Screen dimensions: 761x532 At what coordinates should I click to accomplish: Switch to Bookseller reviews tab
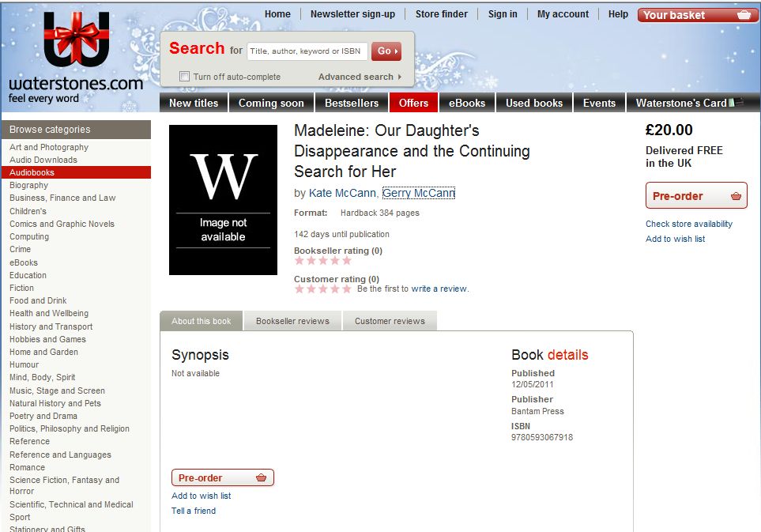point(292,321)
